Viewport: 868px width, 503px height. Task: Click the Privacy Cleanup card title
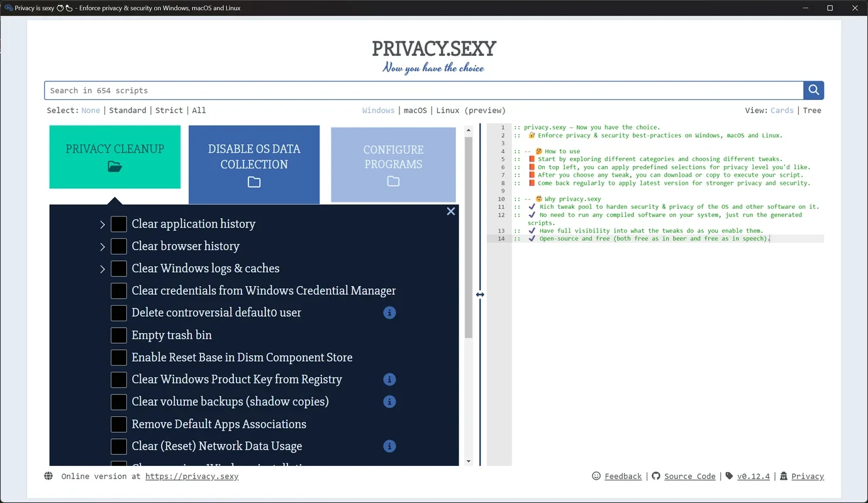(115, 149)
